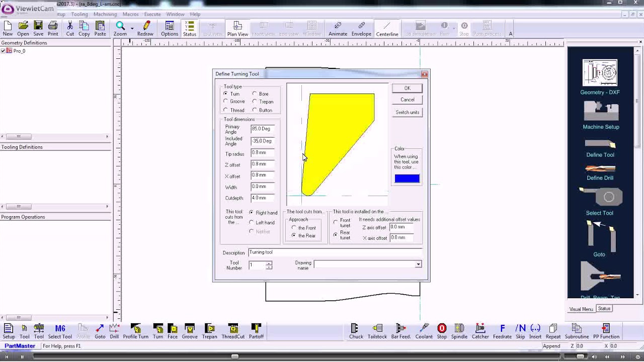644x362 pixels.
Task: Open the Options toolbar icon
Action: [170, 29]
